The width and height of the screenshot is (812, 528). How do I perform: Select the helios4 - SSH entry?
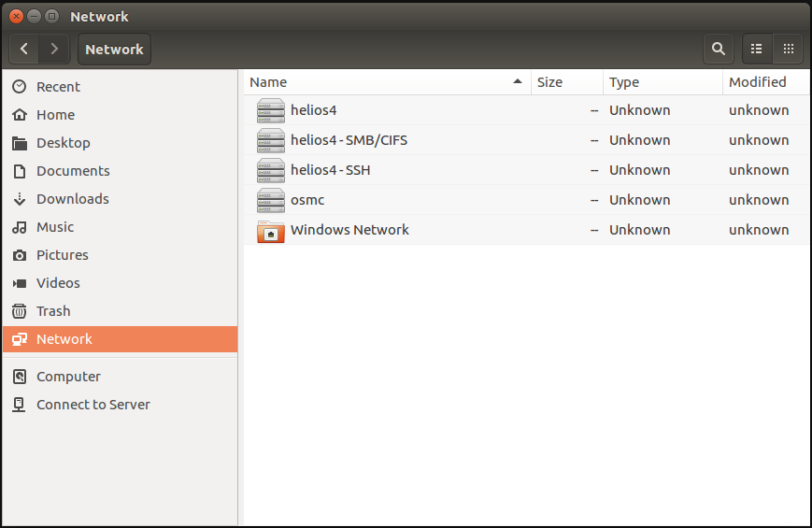coord(527,170)
